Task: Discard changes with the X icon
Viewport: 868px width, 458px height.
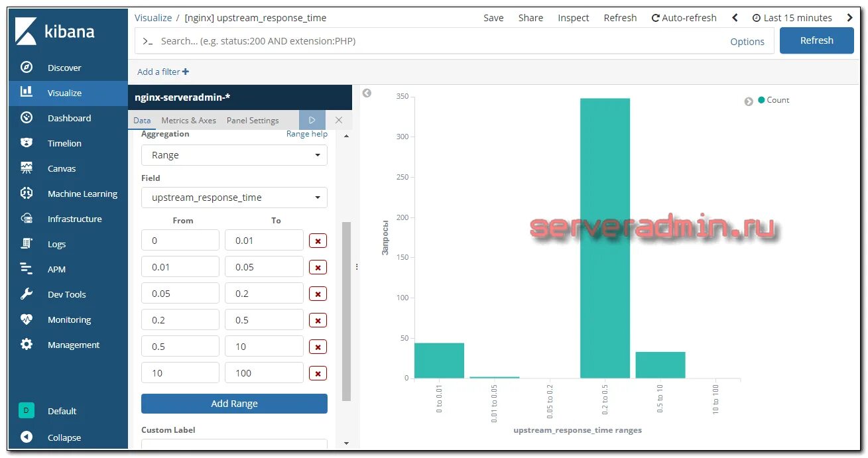Action: pos(339,120)
